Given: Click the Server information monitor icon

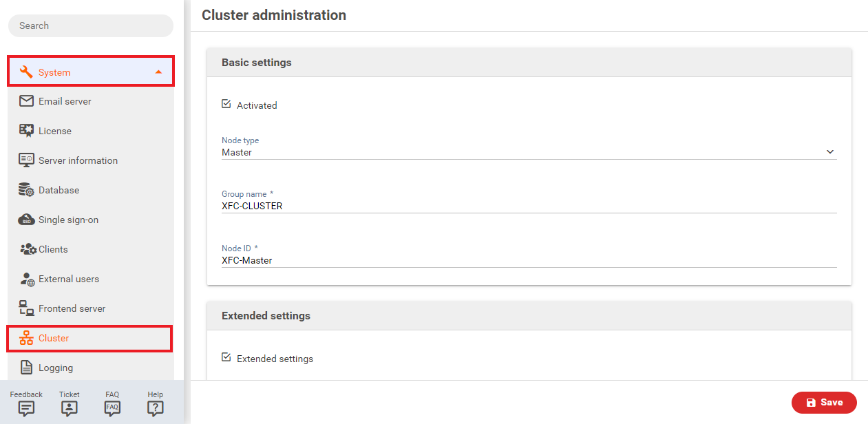Looking at the screenshot, I should point(27,160).
